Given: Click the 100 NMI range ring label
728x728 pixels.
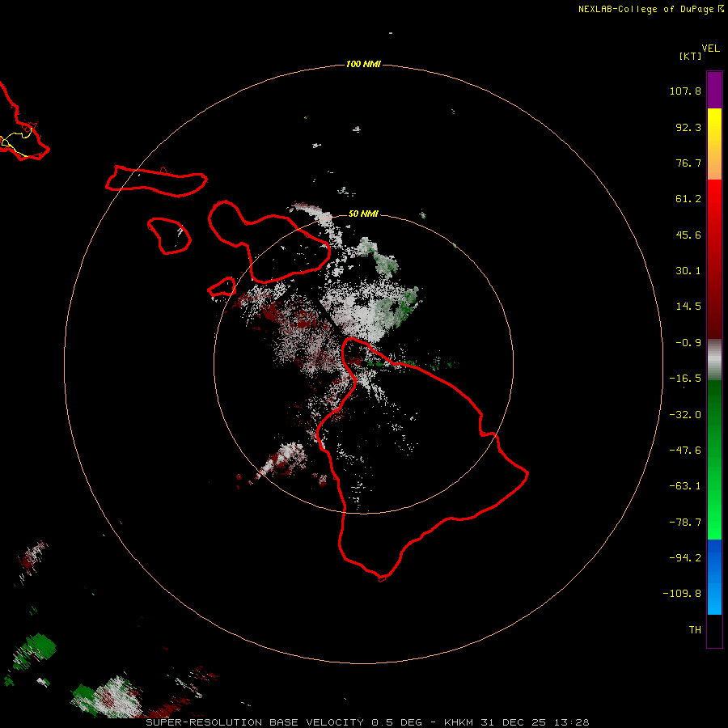Looking at the screenshot, I should click(363, 64).
